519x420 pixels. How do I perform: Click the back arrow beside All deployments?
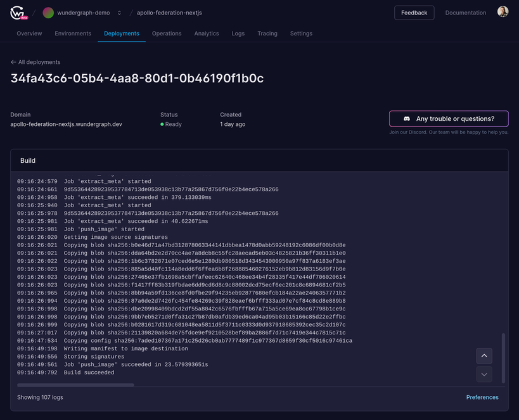(13, 62)
